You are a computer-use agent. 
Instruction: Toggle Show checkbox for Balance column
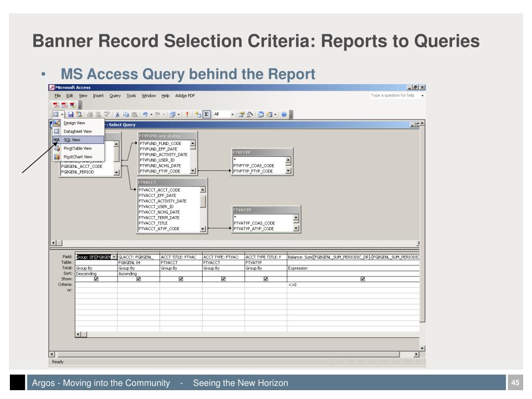(x=363, y=279)
